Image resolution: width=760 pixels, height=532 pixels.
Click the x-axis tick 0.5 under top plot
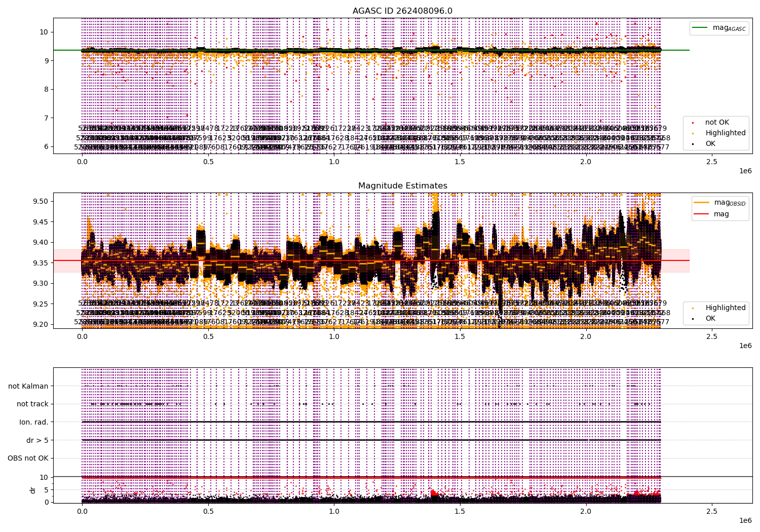(x=208, y=162)
